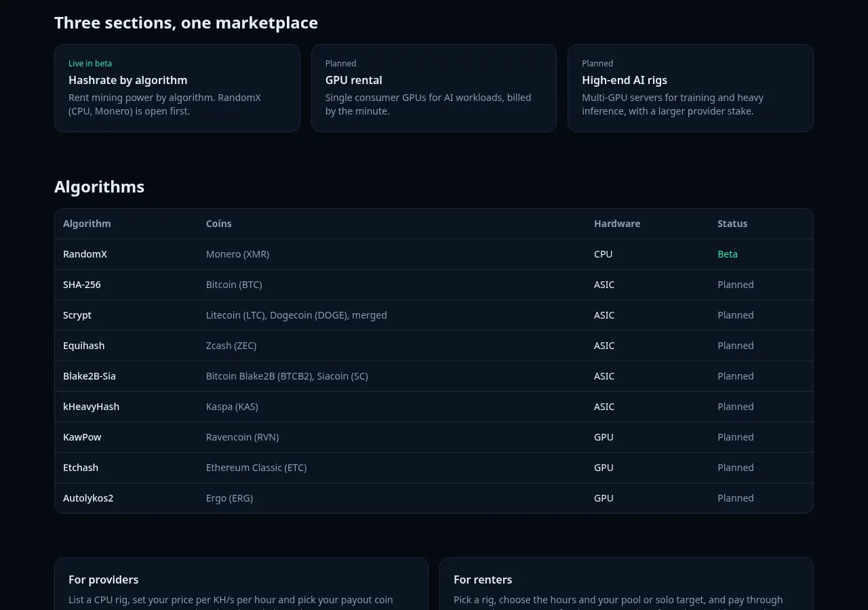
Task: Click the GPU hardware cell for KawPow
Action: tap(604, 437)
